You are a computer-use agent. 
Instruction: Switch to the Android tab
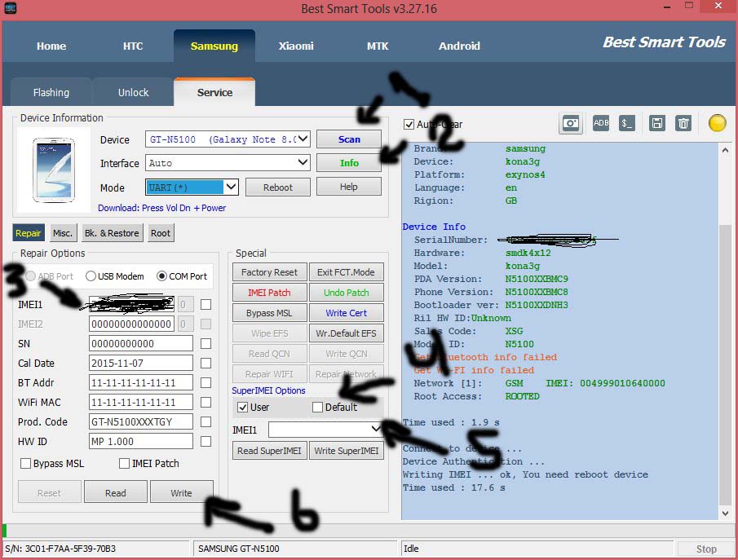(459, 46)
